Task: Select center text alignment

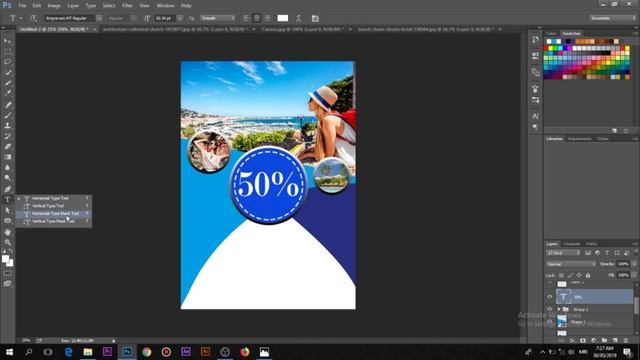Action: (x=257, y=18)
